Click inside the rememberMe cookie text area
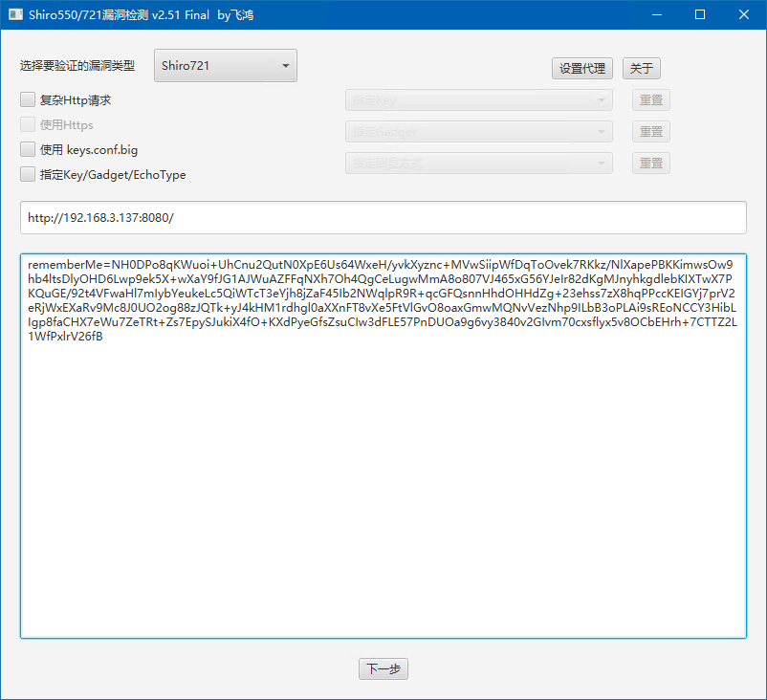 pos(383,447)
